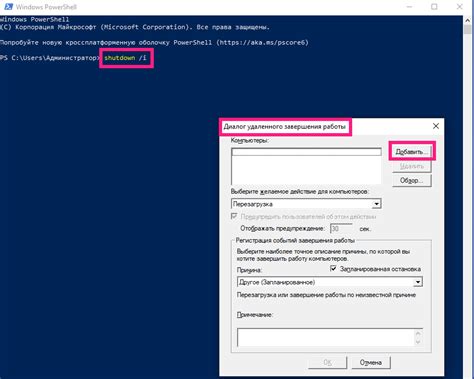The width and height of the screenshot is (474, 379).
Task: Toggle Запланированная остановка checkbox
Action: (333, 268)
